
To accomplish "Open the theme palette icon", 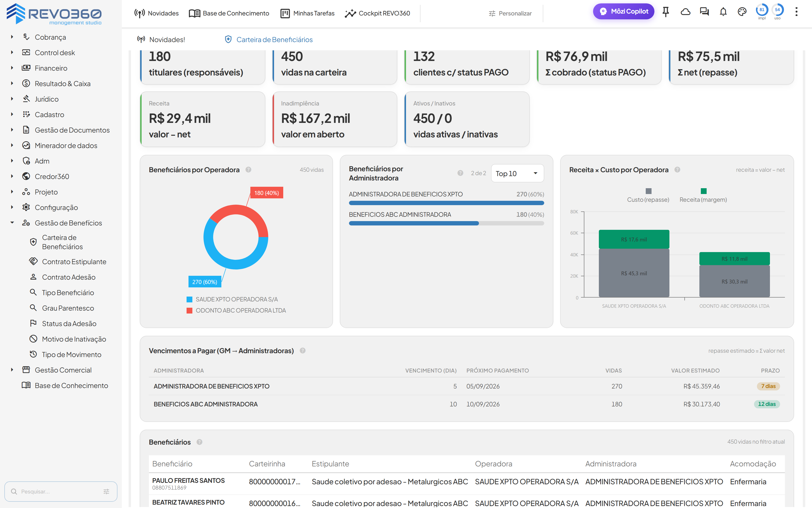I will (742, 12).
